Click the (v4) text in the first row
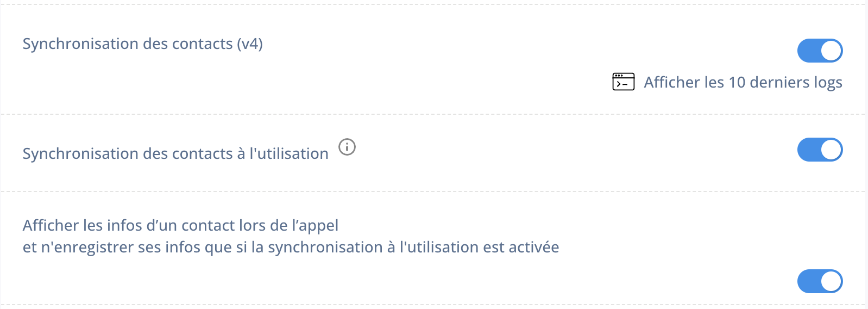The width and height of the screenshot is (868, 309). [x=250, y=44]
